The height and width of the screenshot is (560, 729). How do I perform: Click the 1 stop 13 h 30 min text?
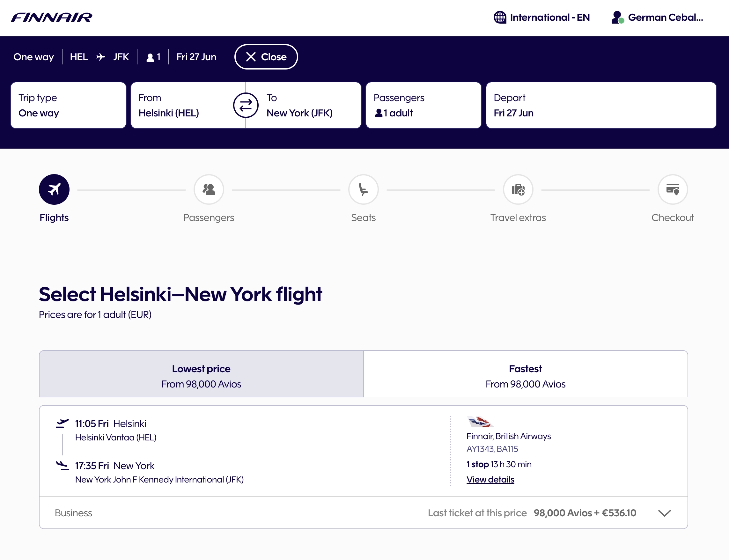click(x=499, y=464)
